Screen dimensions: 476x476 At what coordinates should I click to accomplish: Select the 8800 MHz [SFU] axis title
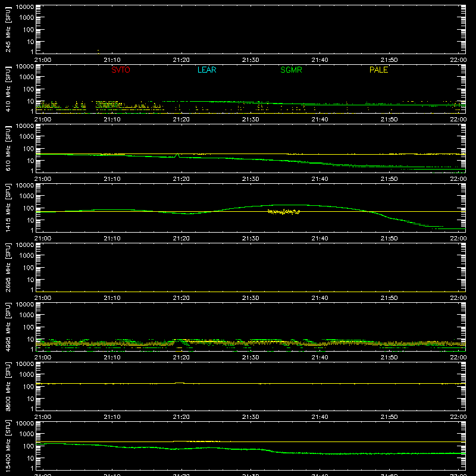tap(8, 387)
